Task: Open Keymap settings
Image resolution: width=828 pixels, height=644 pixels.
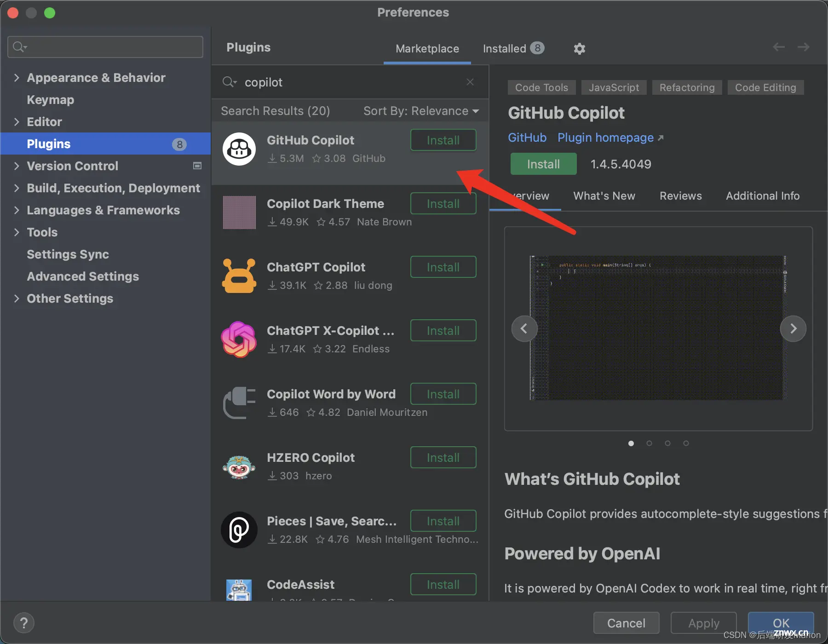Action: (x=50, y=99)
